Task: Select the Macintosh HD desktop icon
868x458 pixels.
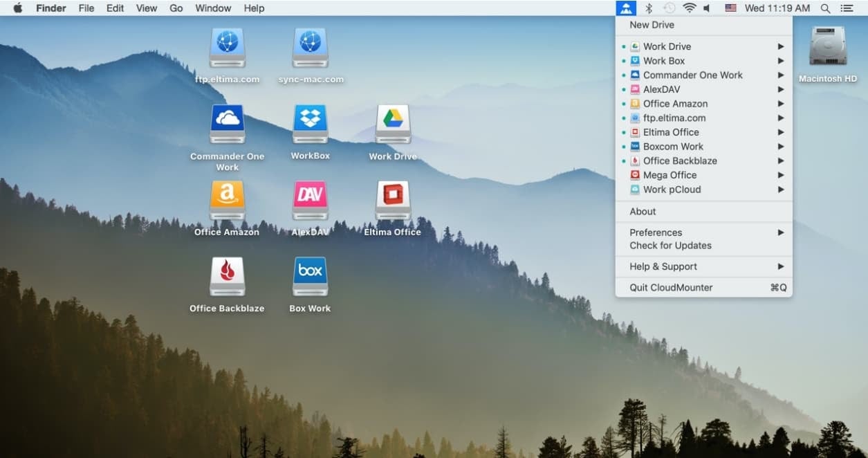Action: pos(828,47)
